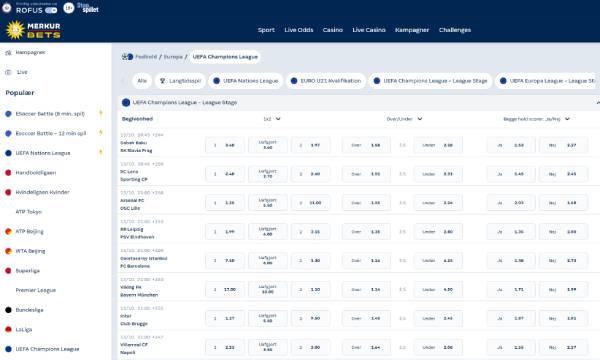Click lightning icon next to Esoccer Battle 12 min
The image size is (600, 360).
click(x=101, y=133)
